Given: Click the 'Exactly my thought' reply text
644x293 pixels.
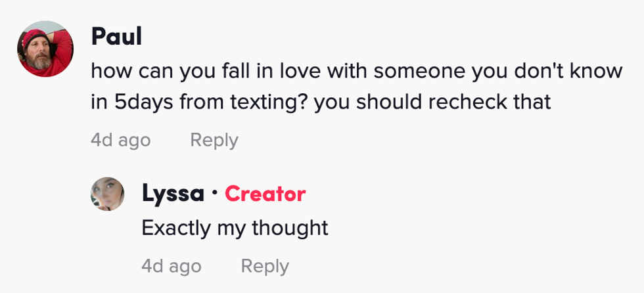Looking at the screenshot, I should pyautogui.click(x=235, y=228).
